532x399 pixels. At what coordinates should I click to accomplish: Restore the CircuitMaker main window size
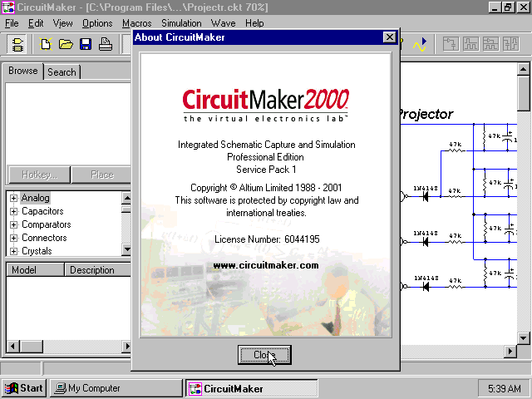point(508,7)
